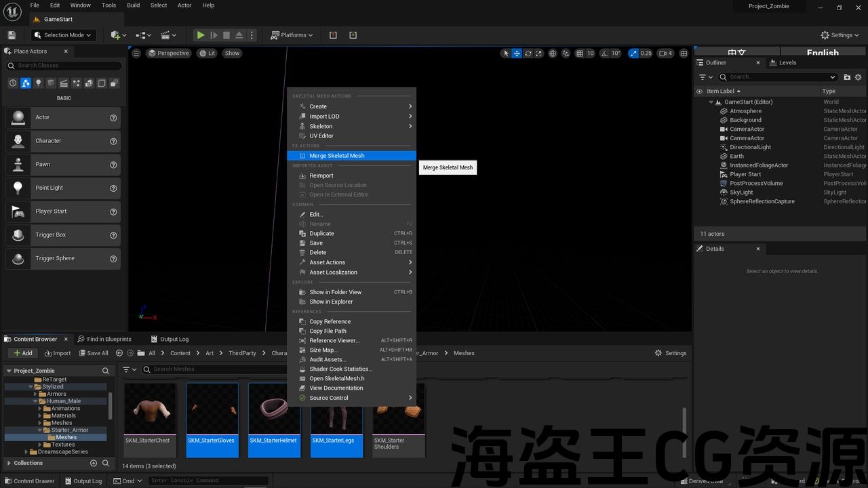
Task: Click the camera speed 4 control
Action: pos(665,54)
